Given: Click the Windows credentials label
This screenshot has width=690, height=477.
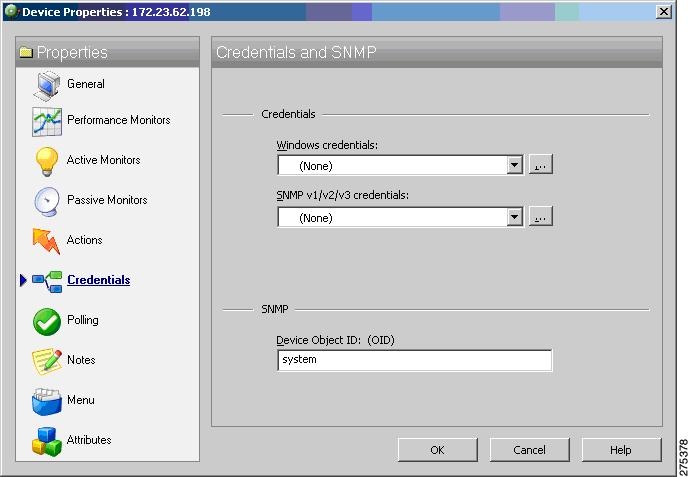Looking at the screenshot, I should click(x=327, y=145).
